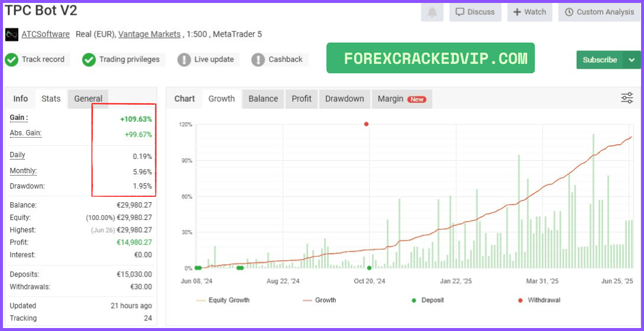Click the Profit value €14,980.27
Screen dimensions: 644x331
click(135, 242)
